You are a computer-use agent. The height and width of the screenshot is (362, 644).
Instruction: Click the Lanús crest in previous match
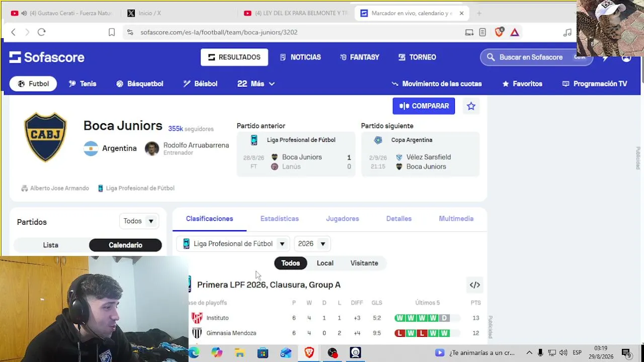tap(275, 166)
